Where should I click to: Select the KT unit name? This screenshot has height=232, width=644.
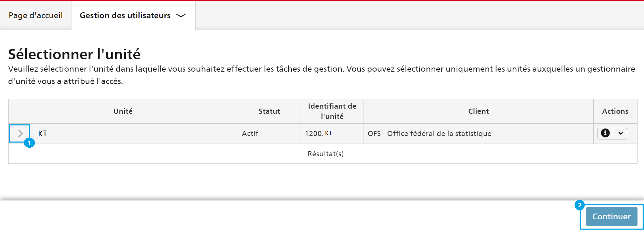click(42, 134)
